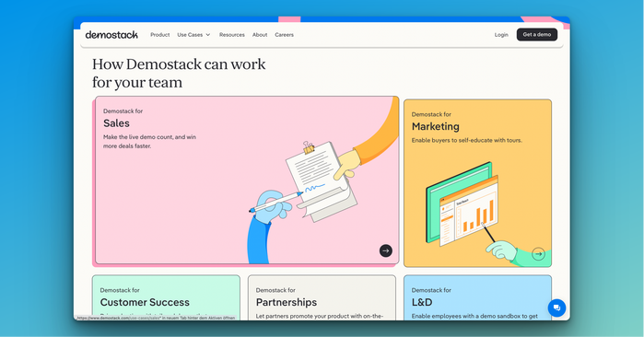Click 'Enable buyers to self-educate with tours.'

click(467, 140)
